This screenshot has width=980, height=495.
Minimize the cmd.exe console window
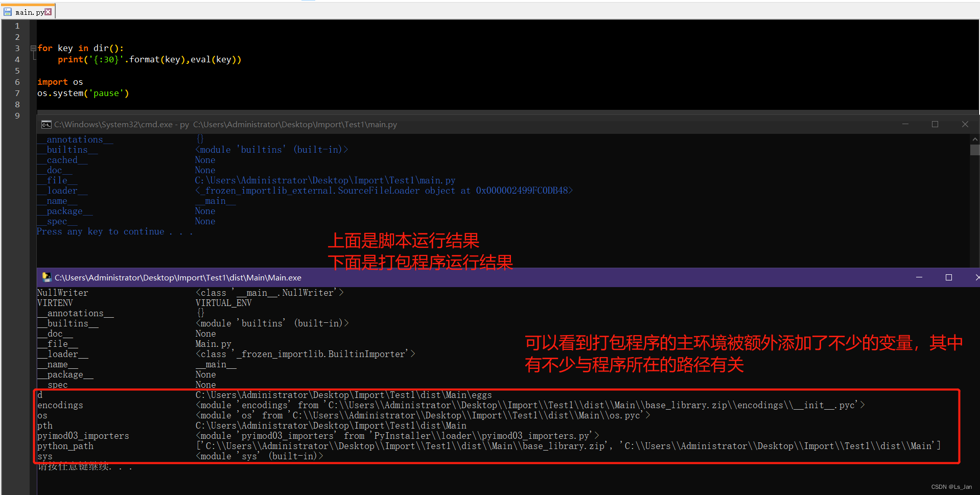pyautogui.click(x=905, y=124)
